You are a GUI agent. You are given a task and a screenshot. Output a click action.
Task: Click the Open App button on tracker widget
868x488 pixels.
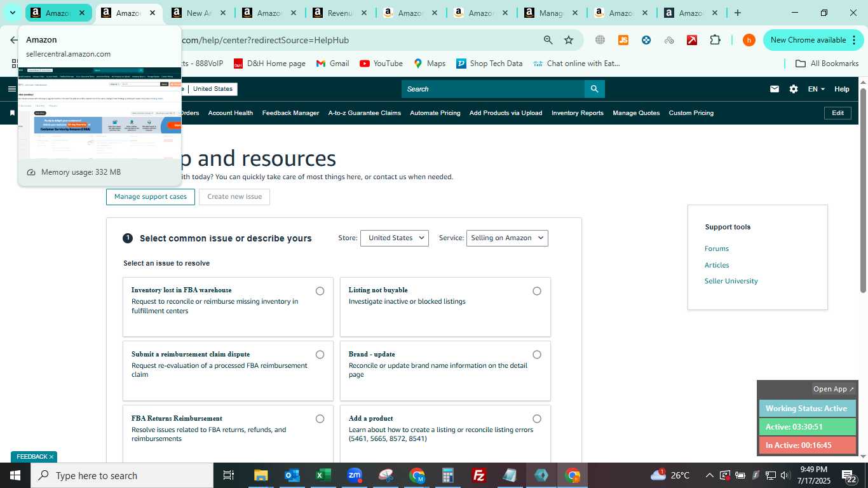(x=834, y=389)
